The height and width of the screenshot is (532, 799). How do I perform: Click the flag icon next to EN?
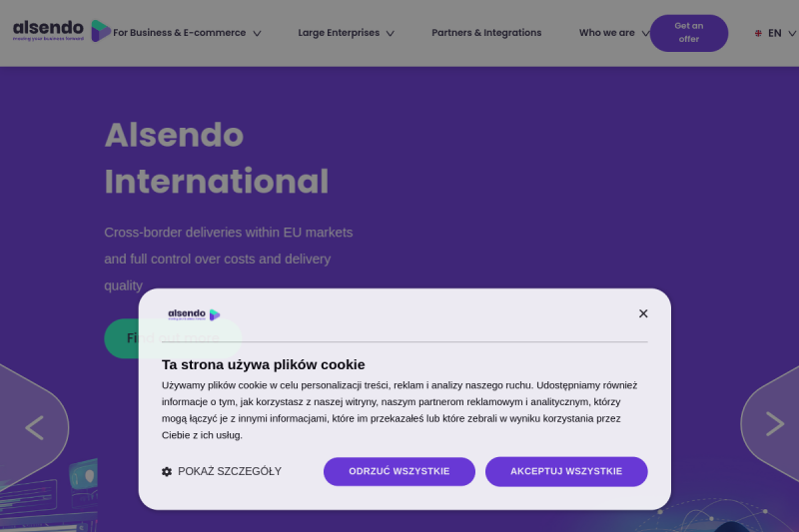(758, 33)
